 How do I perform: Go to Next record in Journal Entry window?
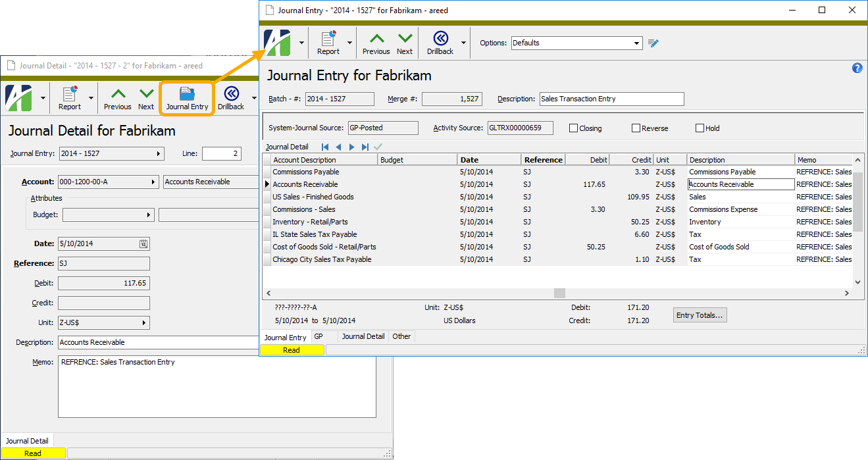pos(405,42)
